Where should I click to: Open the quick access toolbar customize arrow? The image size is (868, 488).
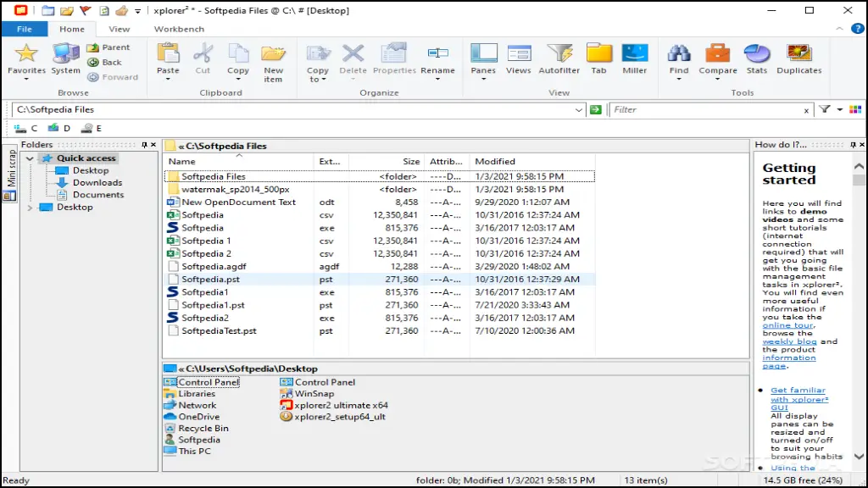coord(138,10)
